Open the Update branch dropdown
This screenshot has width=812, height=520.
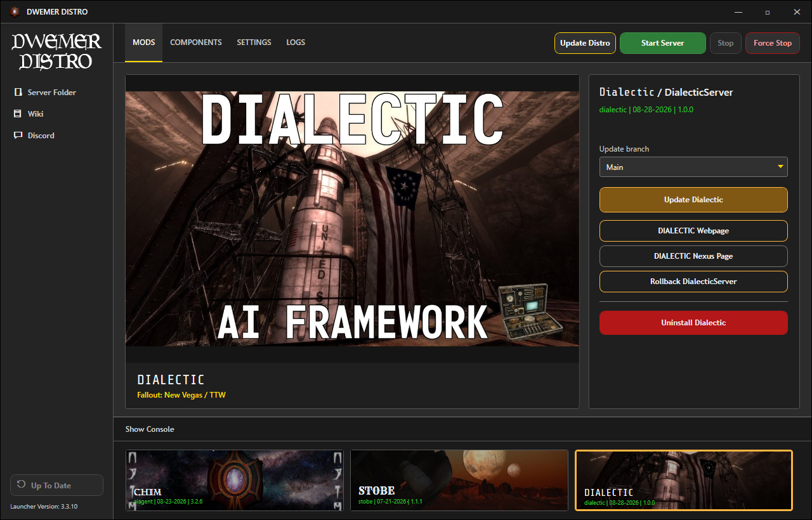(x=693, y=167)
